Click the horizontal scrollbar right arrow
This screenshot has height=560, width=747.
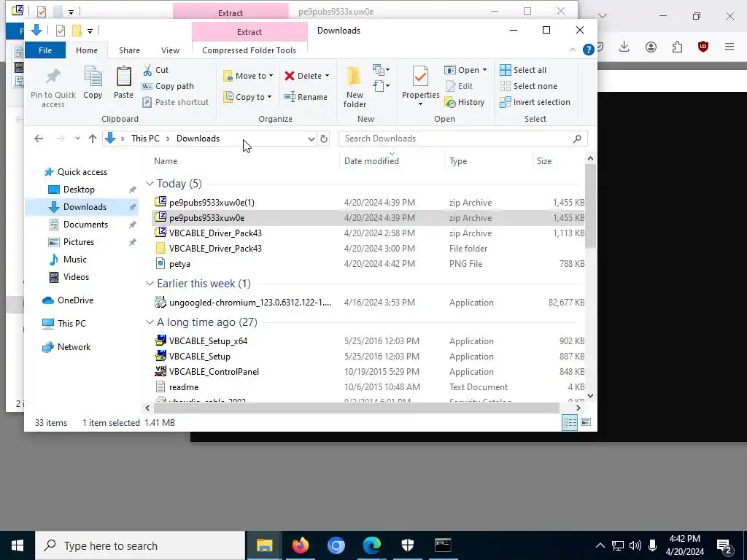point(578,408)
